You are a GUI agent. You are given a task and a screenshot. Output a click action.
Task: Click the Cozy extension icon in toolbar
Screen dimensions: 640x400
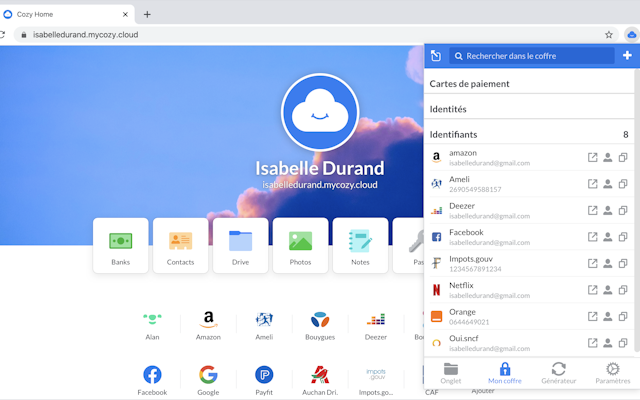pos(631,34)
